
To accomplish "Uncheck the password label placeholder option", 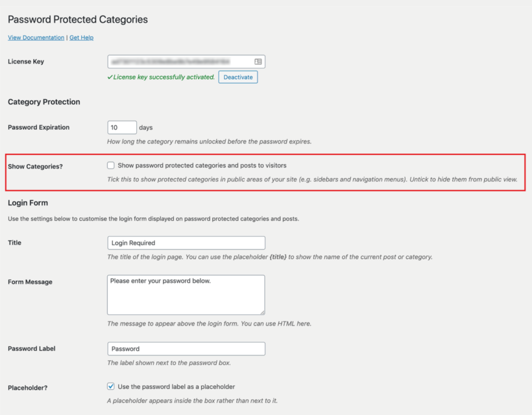I will coord(110,386).
